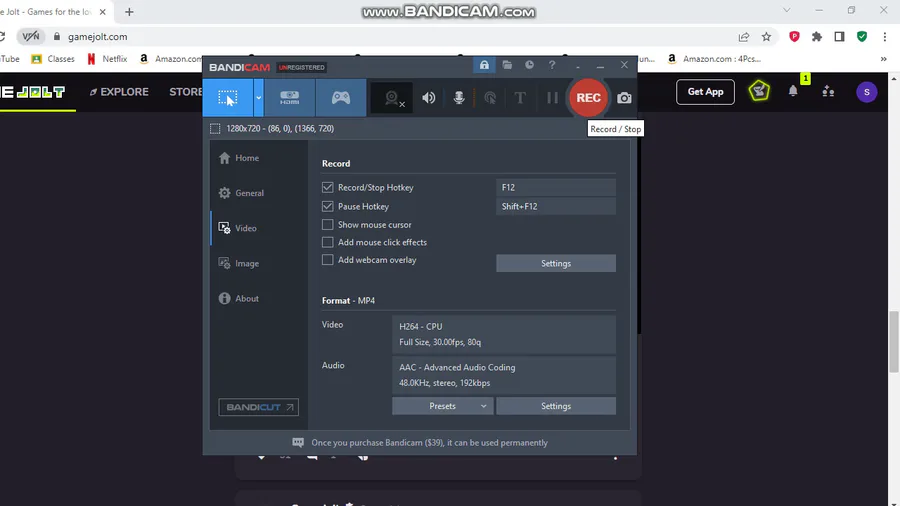Enable Add webcam overlay checkbox

point(327,260)
